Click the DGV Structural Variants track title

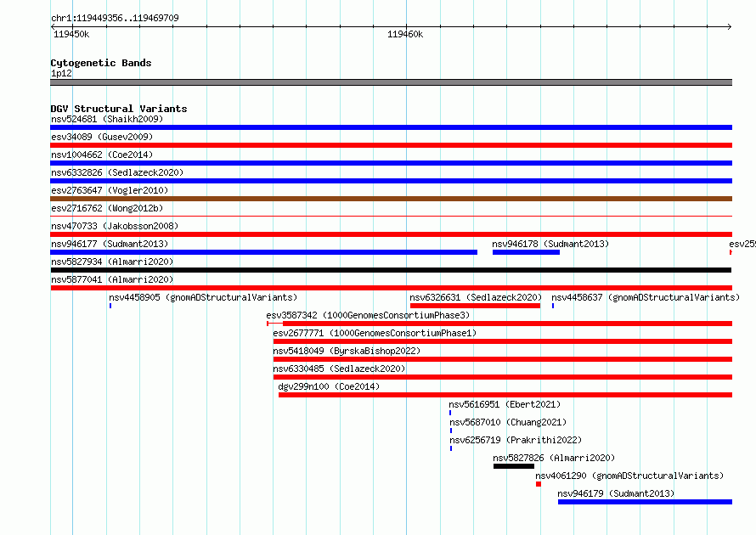click(119, 109)
